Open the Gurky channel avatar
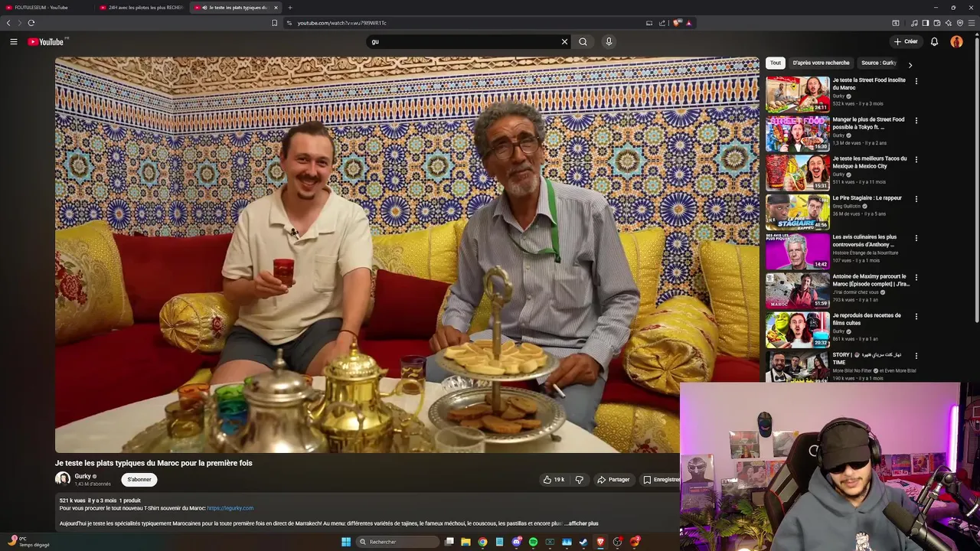Screen dimensions: 980x551 pos(63,479)
